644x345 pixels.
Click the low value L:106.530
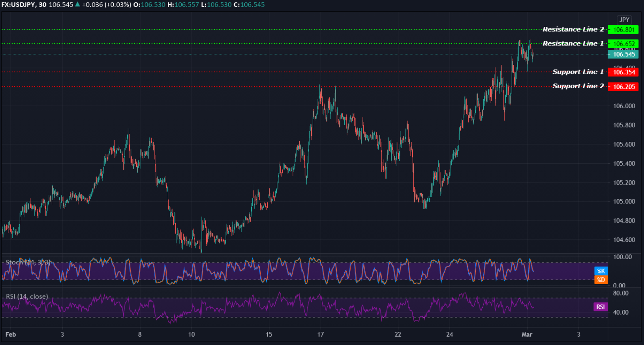[x=216, y=5]
